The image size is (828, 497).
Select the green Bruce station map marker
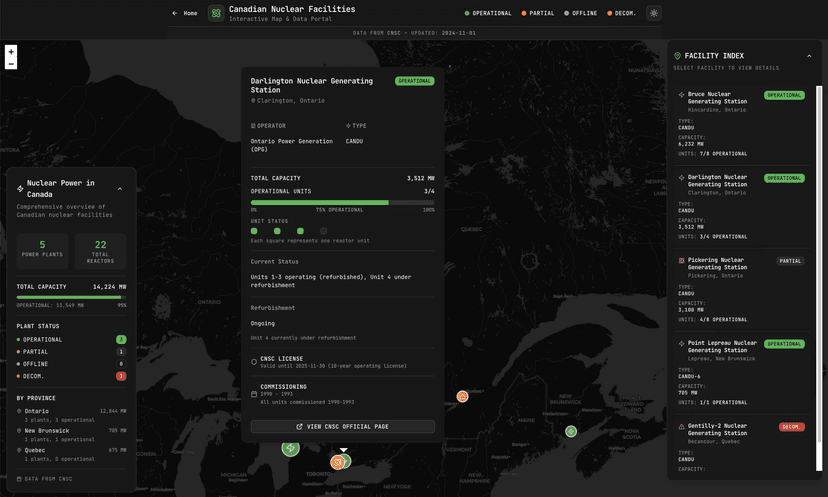tap(291, 448)
